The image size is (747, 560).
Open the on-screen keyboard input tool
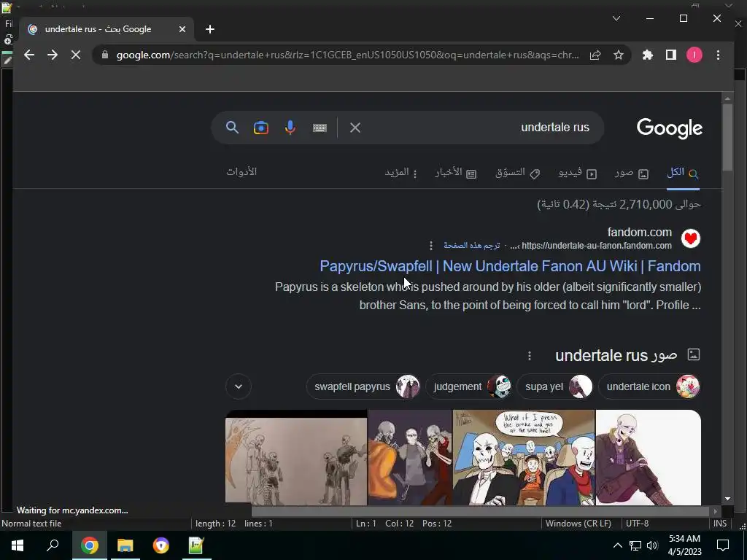320,128
